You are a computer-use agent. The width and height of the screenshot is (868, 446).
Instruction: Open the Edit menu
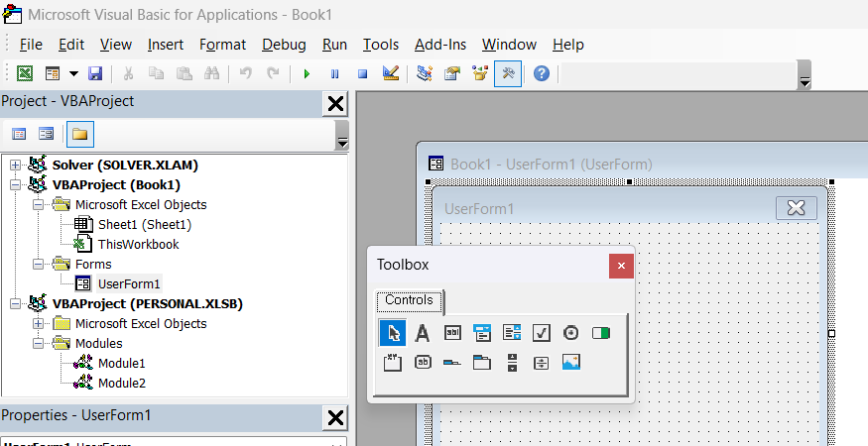pos(71,45)
